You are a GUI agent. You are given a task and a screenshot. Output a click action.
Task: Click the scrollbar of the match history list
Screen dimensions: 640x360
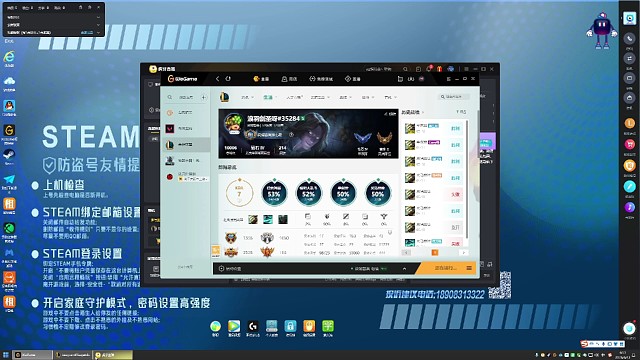pyautogui.click(x=467, y=180)
